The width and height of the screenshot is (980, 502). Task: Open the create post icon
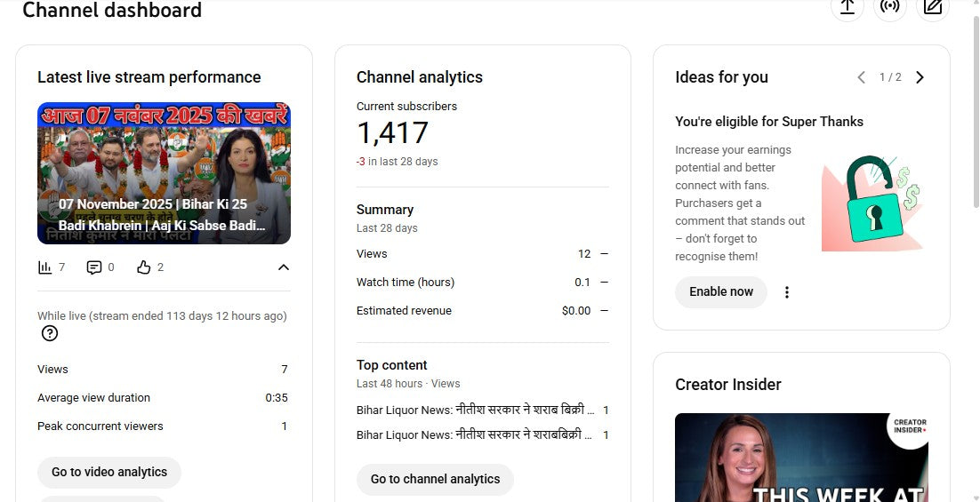(x=932, y=7)
